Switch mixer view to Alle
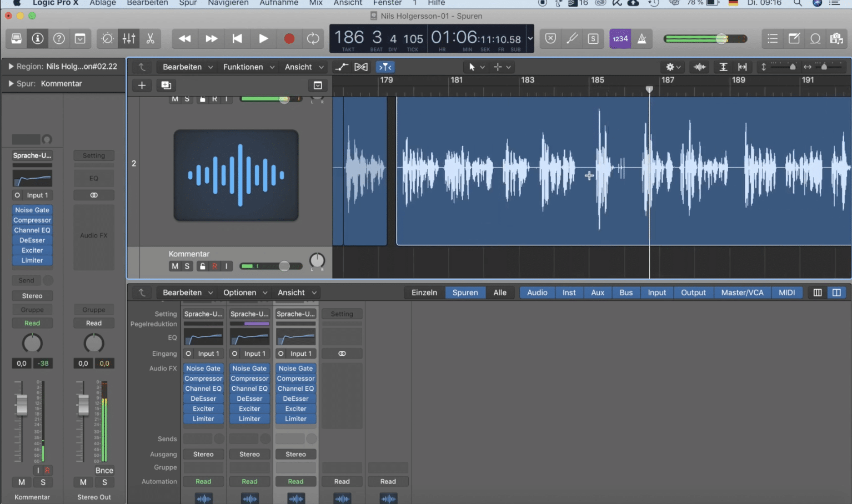The image size is (852, 504). click(x=500, y=293)
